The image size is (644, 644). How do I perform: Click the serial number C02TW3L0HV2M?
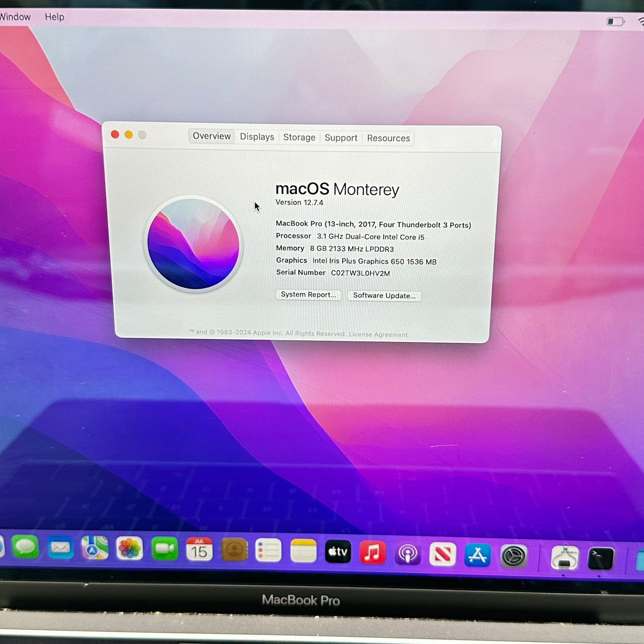click(361, 273)
